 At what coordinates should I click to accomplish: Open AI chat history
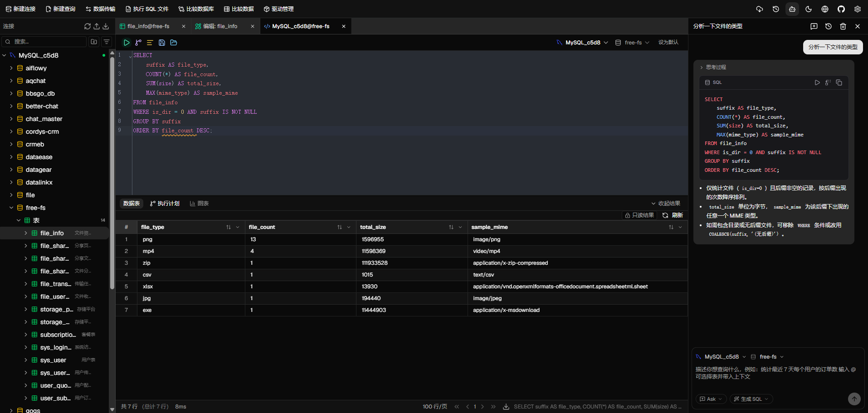coord(829,26)
